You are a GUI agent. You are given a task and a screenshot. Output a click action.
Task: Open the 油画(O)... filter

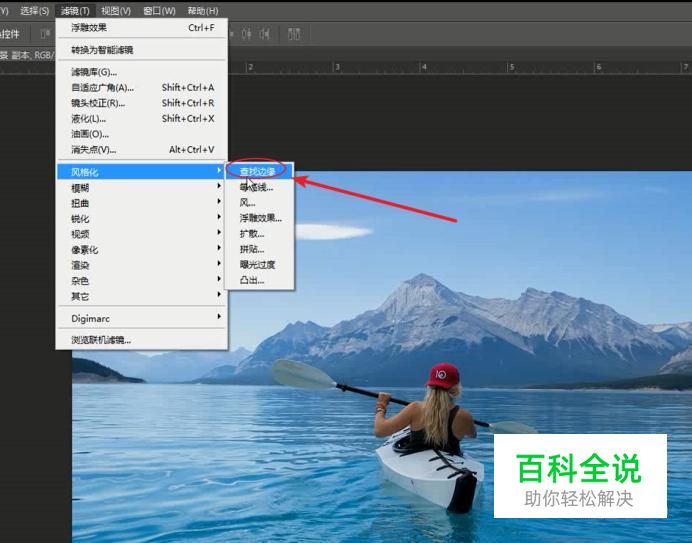pos(142,134)
